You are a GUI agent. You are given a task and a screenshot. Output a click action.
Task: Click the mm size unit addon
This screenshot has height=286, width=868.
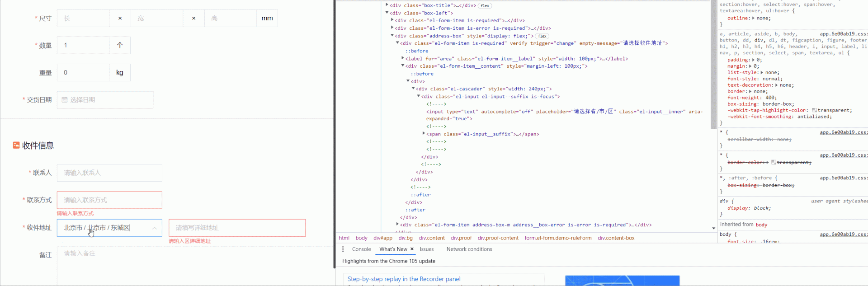click(x=267, y=19)
